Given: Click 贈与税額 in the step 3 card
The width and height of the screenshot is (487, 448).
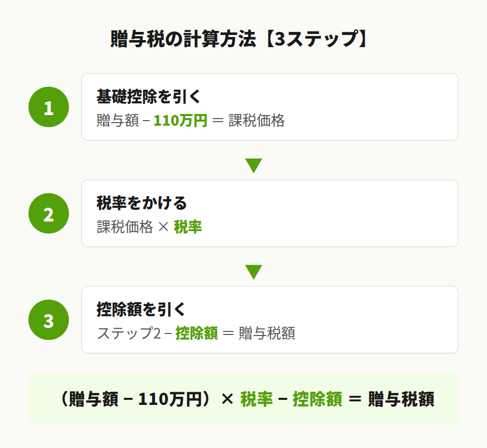Looking at the screenshot, I should [x=267, y=333].
